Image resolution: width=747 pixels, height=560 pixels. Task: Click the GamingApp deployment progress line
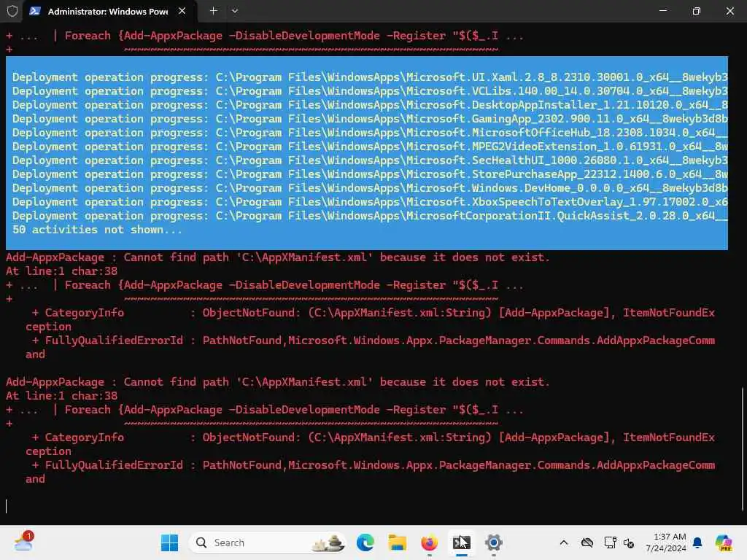[370, 119]
